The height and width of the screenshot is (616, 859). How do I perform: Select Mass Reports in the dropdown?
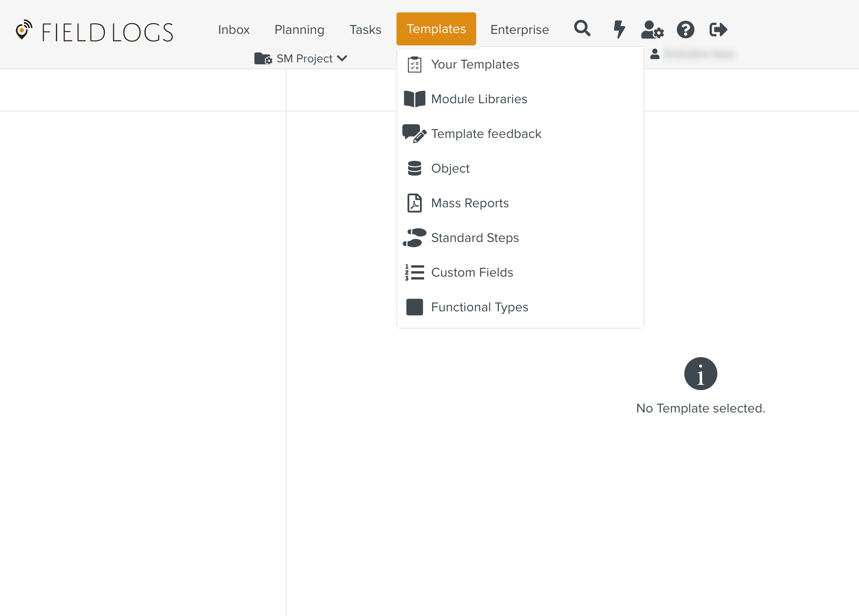(x=470, y=203)
